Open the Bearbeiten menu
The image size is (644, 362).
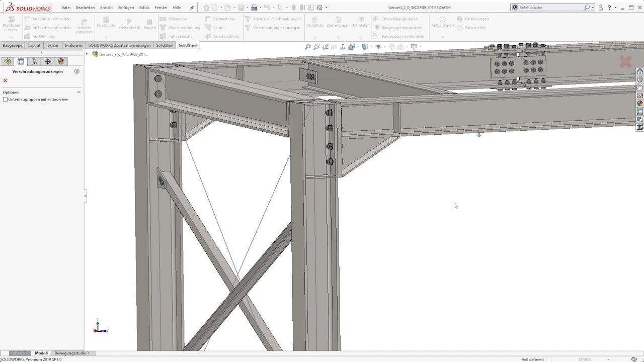click(85, 8)
